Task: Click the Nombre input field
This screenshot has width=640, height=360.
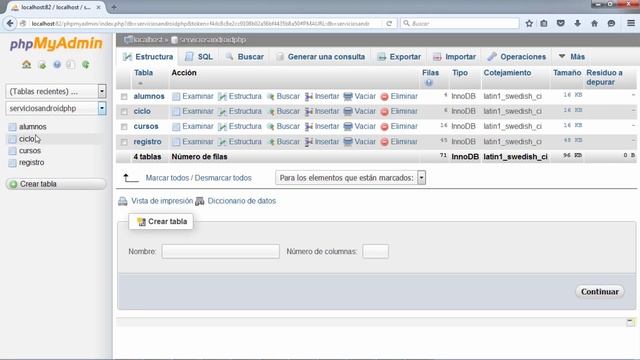Action: pyautogui.click(x=220, y=251)
